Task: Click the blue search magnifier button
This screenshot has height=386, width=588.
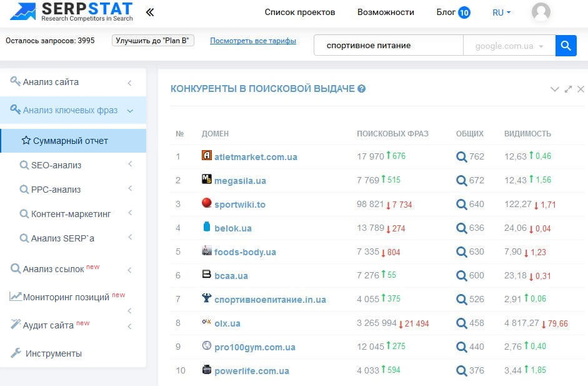Action: 566,46
